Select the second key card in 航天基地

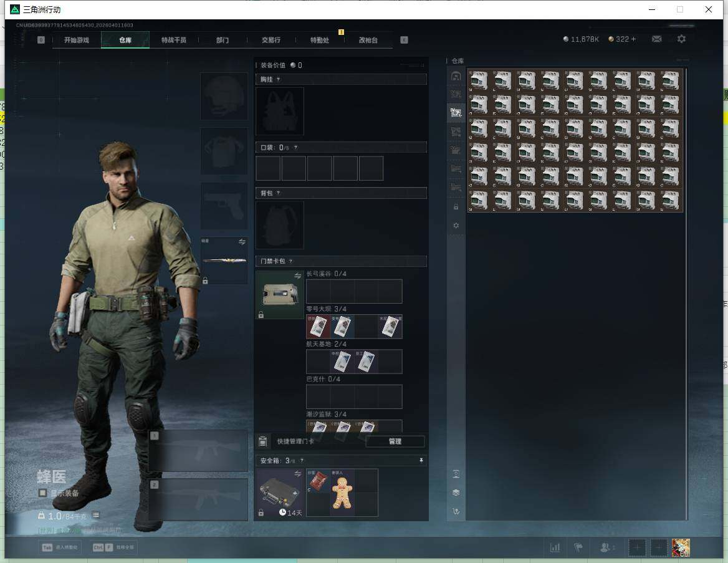366,362
